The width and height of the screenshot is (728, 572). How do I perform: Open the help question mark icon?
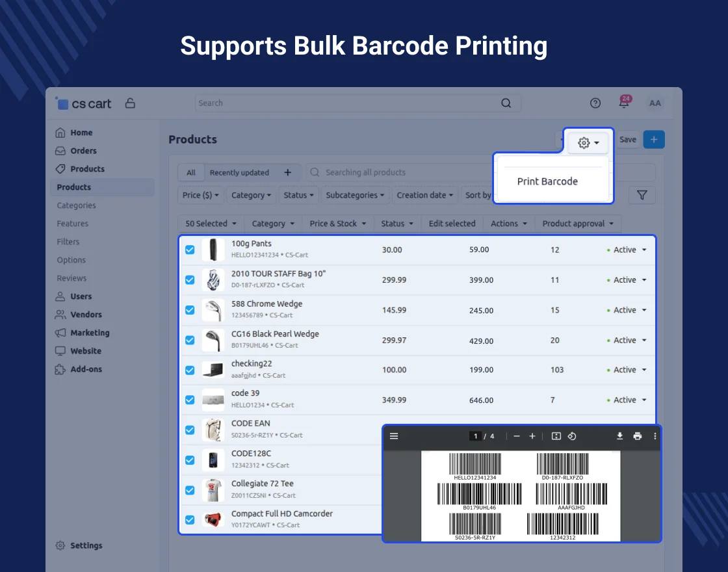click(595, 103)
